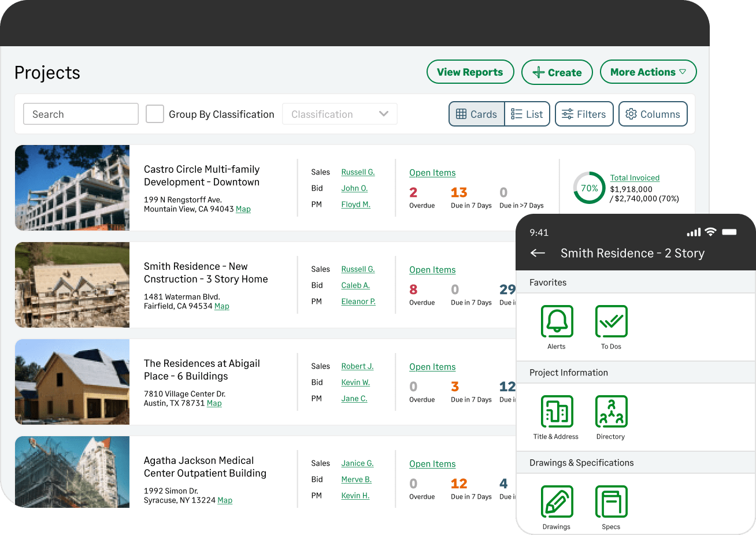Open the Columns settings
The height and width of the screenshot is (535, 756).
[653, 114]
